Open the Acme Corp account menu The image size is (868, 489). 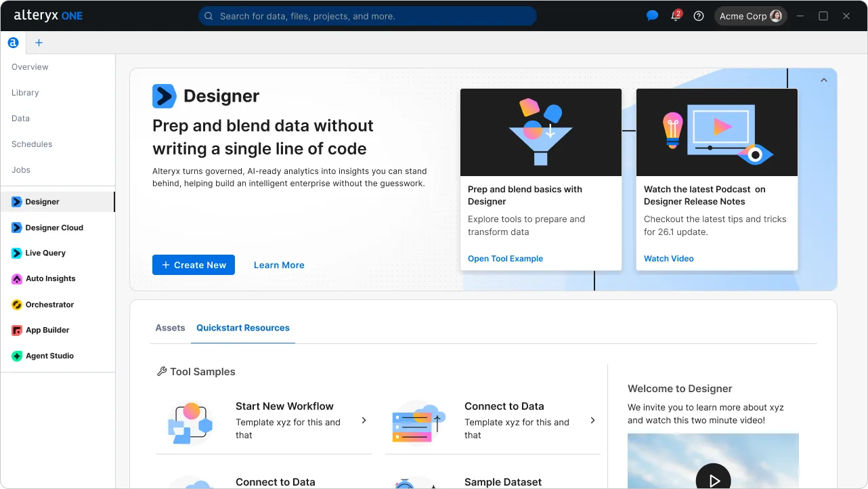click(x=750, y=16)
